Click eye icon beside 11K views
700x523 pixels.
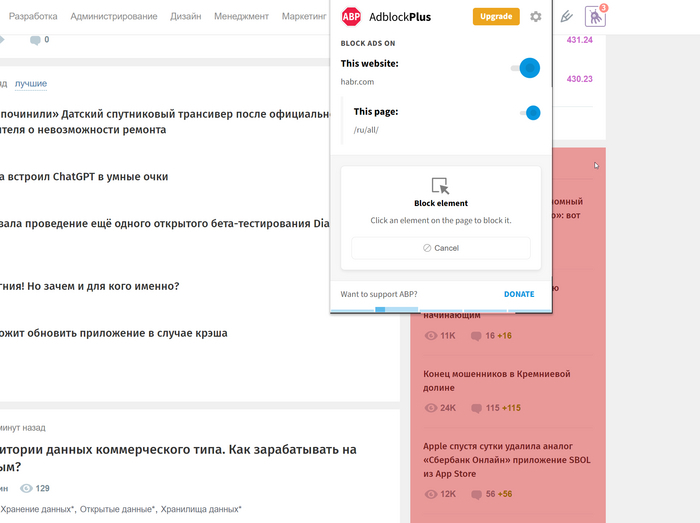click(x=431, y=336)
